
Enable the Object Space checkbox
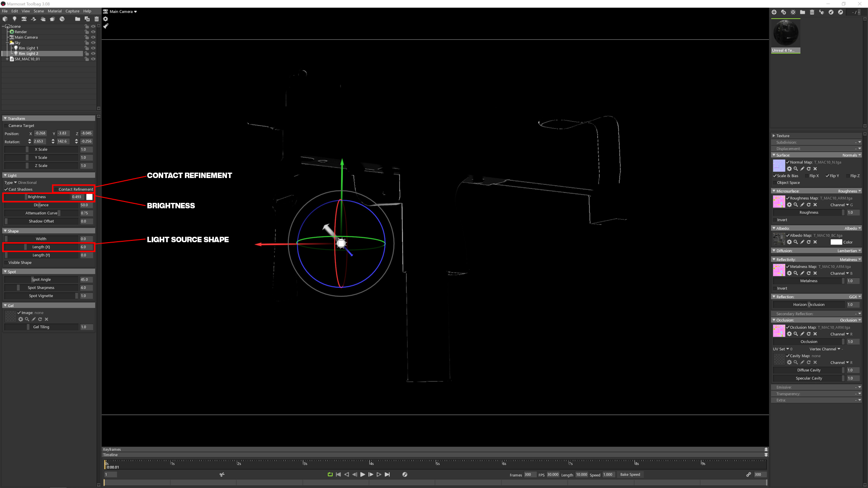[x=774, y=183]
